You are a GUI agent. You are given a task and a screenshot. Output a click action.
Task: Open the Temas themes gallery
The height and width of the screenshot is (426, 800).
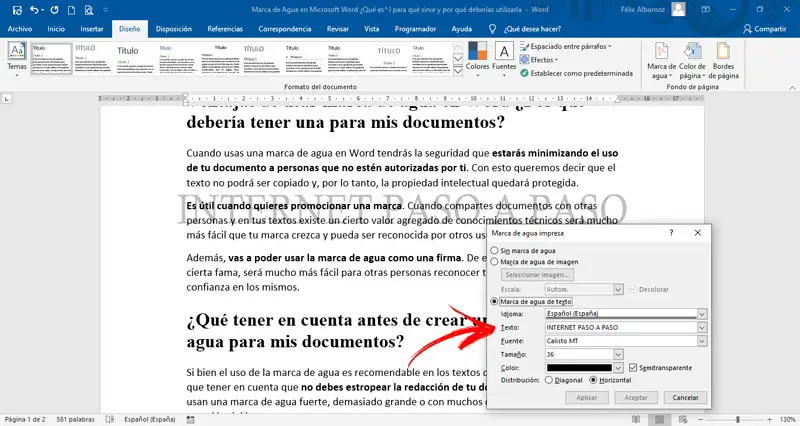click(17, 59)
